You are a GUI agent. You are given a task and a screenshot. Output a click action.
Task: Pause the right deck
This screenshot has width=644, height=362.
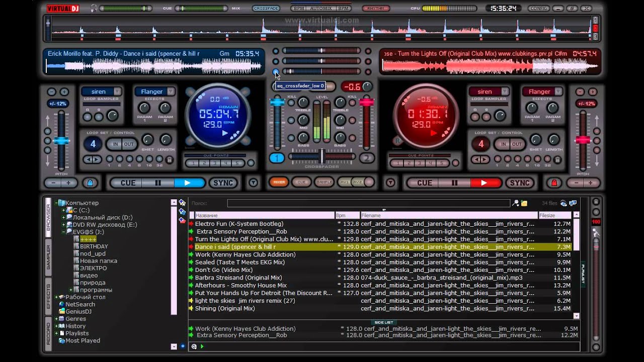tap(454, 183)
